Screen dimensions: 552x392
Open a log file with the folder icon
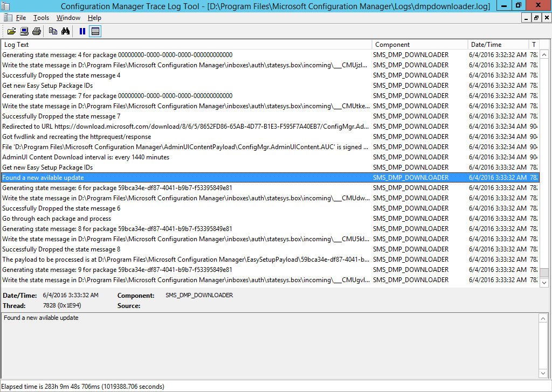click(x=12, y=31)
